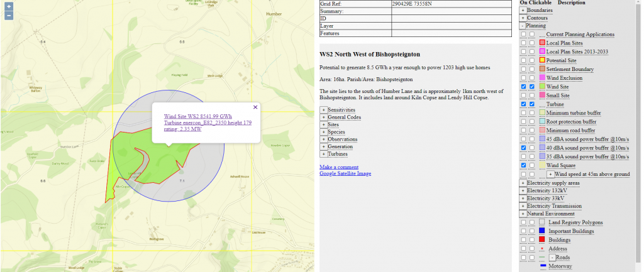Click the Wind Exclusion magenta color swatch

pyautogui.click(x=542, y=78)
